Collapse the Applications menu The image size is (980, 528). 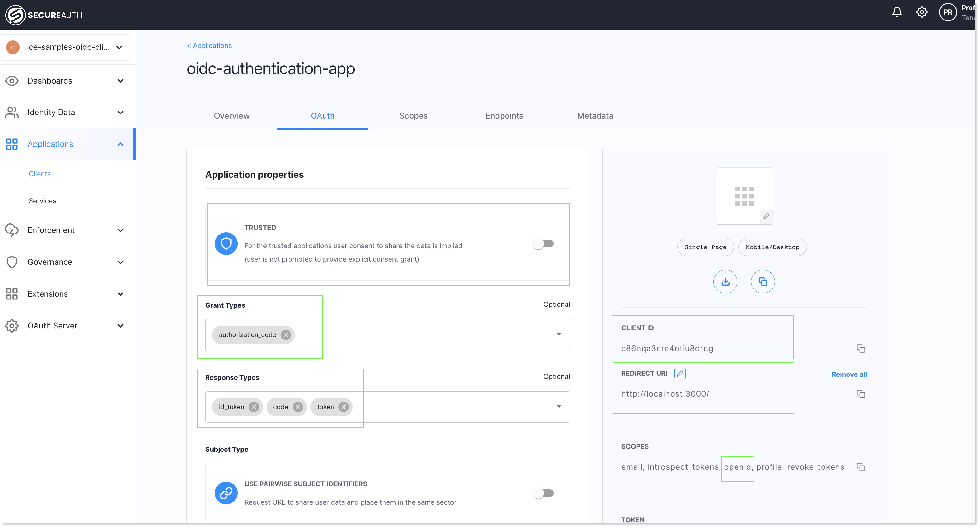[120, 144]
